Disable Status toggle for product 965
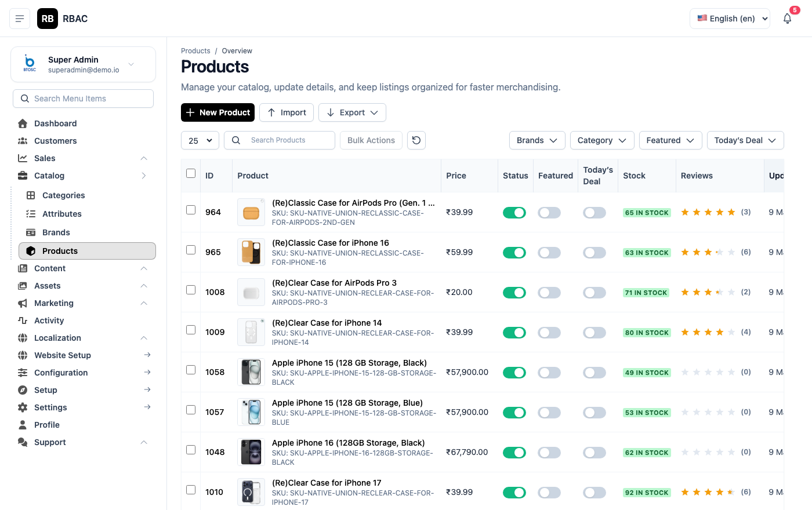This screenshot has width=812, height=510. coord(514,253)
